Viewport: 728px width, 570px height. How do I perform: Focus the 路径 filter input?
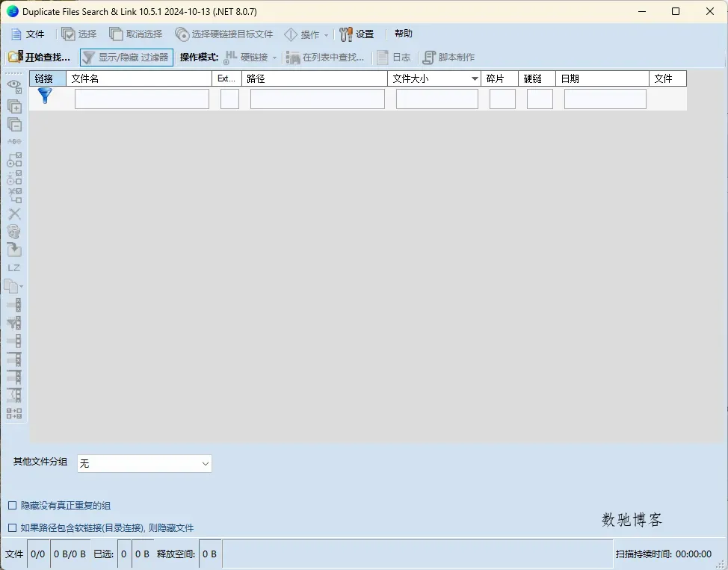coord(318,99)
